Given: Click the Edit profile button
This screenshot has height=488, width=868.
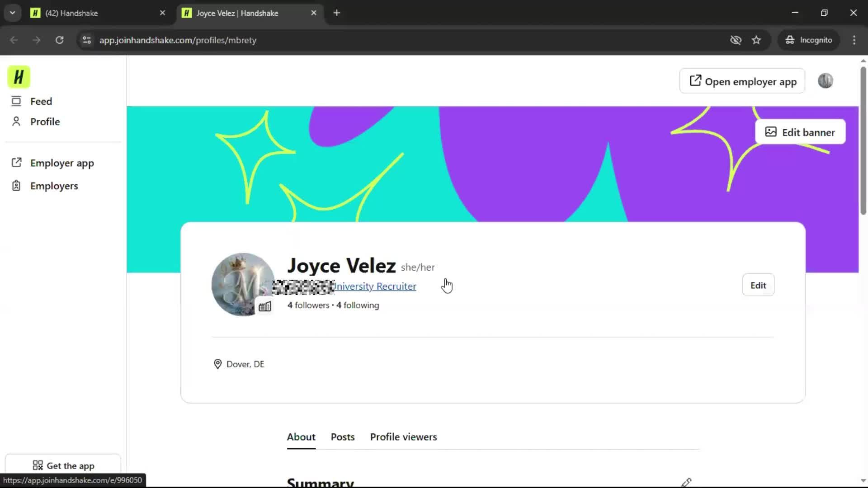Looking at the screenshot, I should [758, 285].
